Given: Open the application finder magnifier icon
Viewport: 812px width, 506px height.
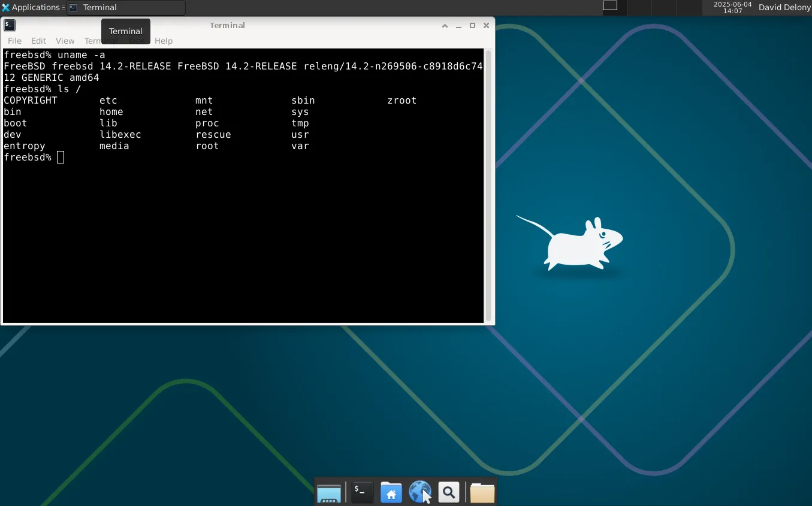Looking at the screenshot, I should 448,492.
